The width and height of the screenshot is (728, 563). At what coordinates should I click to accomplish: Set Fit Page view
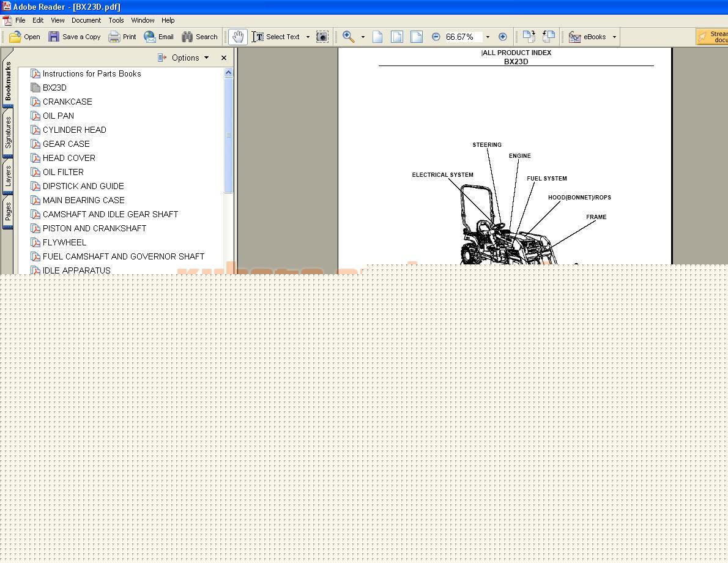point(397,37)
